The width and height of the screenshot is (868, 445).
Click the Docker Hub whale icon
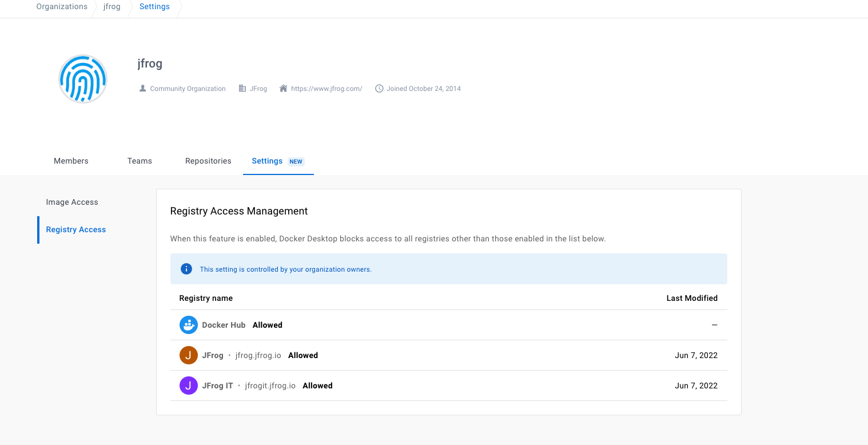pos(188,324)
